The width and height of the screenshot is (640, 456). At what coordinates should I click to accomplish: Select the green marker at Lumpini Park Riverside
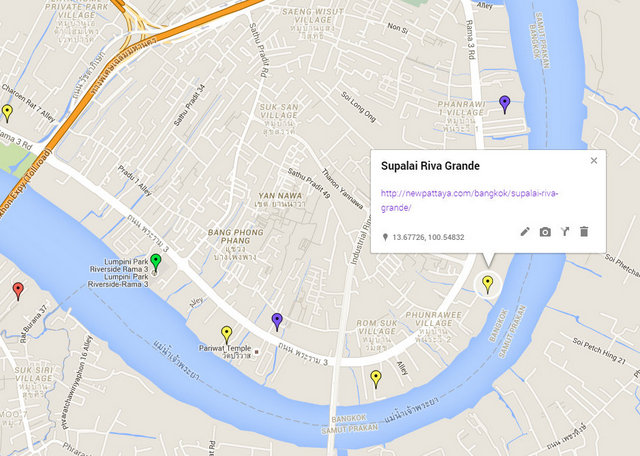156,262
